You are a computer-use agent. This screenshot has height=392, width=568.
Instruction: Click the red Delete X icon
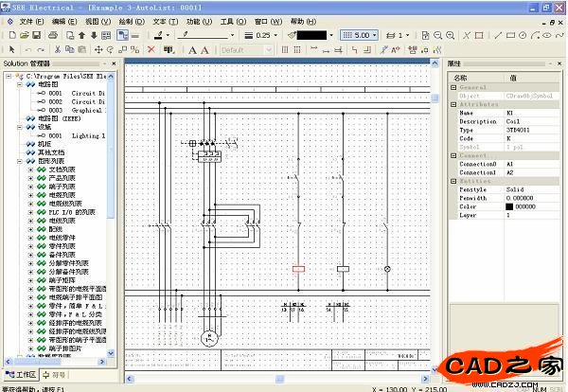click(x=153, y=49)
